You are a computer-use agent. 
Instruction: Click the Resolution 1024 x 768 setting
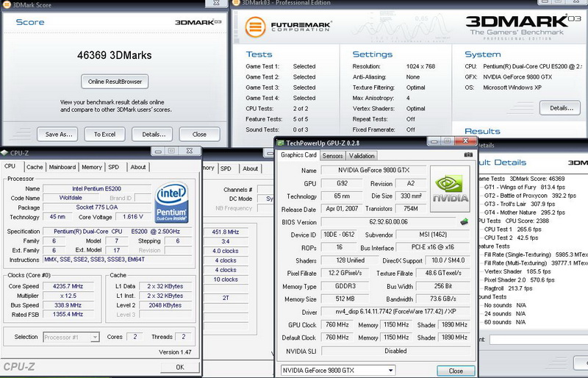pos(394,66)
